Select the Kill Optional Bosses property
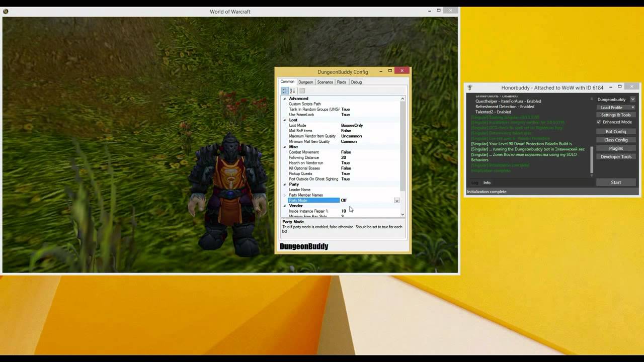Viewport: 644px width, 362px height. click(304, 168)
